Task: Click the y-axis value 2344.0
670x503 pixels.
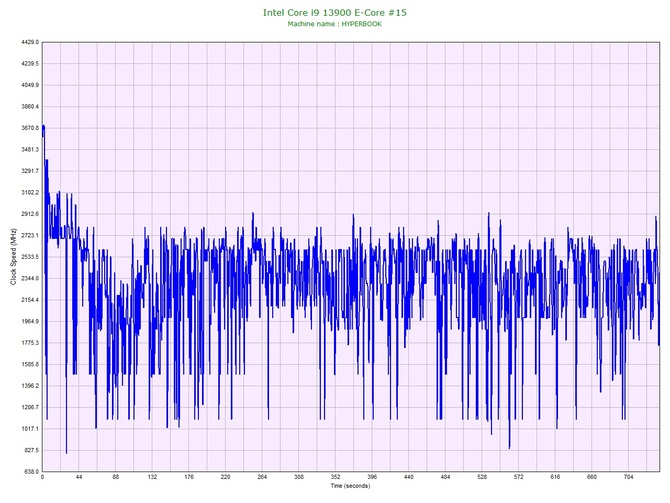Action: (30, 278)
